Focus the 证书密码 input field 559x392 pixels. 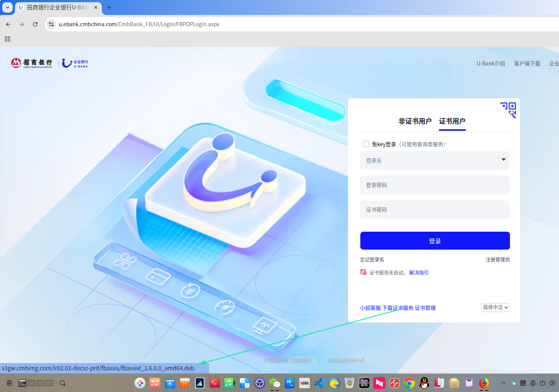pyautogui.click(x=435, y=210)
